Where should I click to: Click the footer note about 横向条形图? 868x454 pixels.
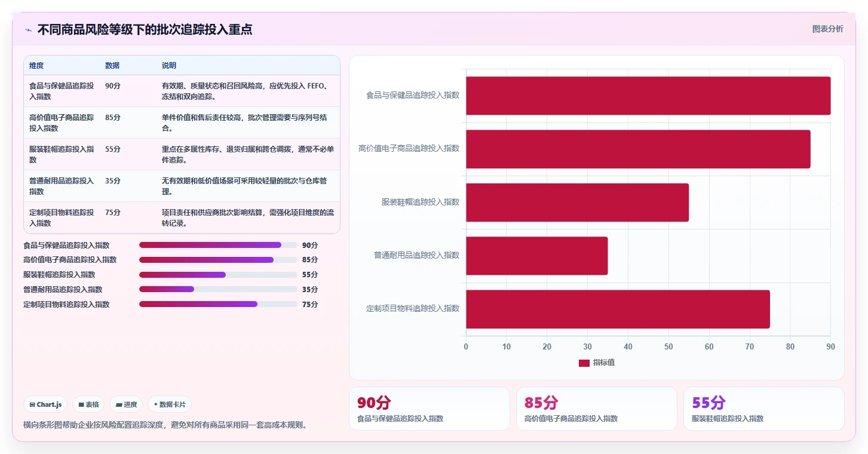[165, 425]
